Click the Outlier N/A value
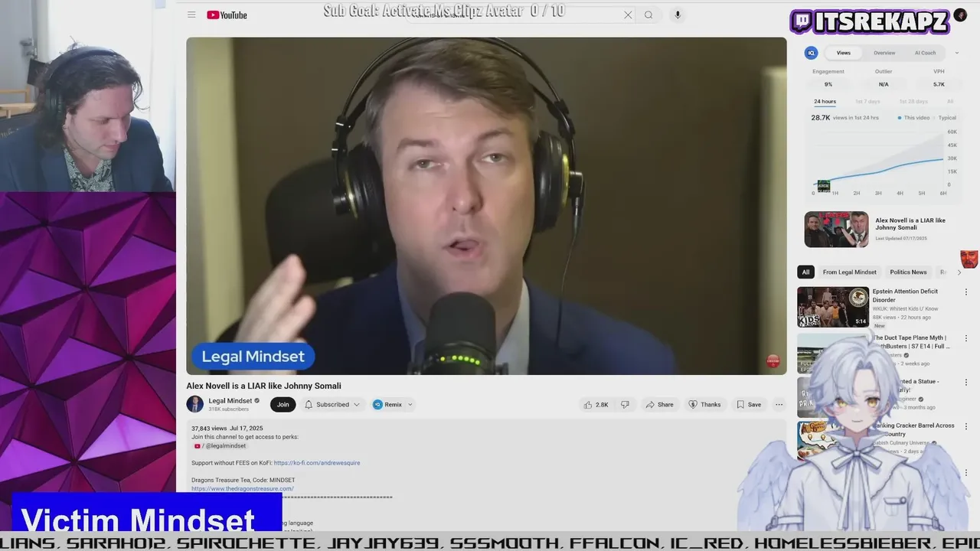 pyautogui.click(x=884, y=84)
